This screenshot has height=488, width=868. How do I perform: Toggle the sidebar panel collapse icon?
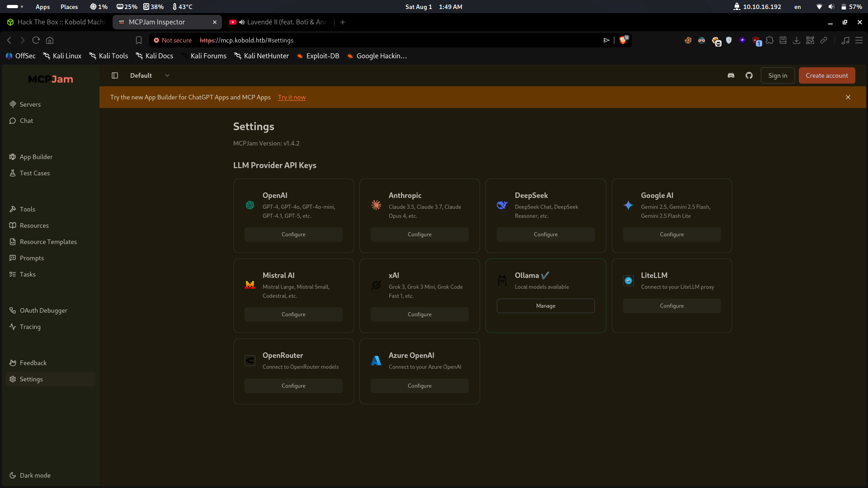click(115, 75)
